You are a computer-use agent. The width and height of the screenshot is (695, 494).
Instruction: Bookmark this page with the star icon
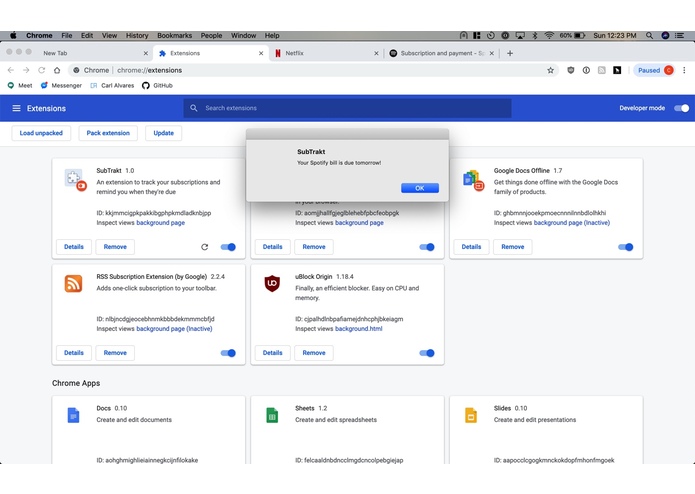tap(551, 70)
